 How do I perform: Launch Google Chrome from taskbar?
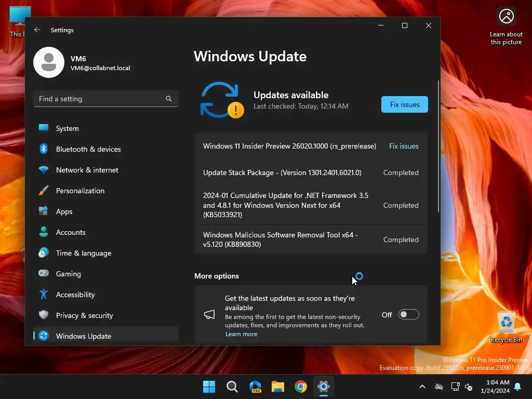(x=301, y=387)
